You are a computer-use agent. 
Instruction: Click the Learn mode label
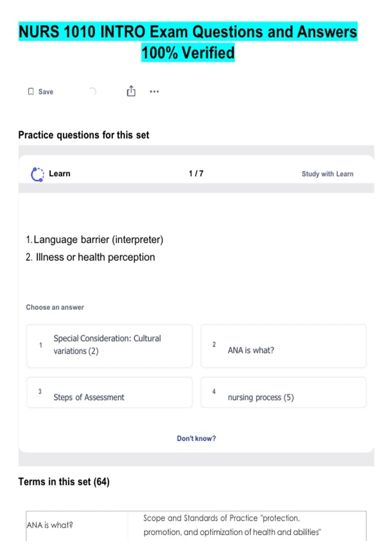[59, 174]
